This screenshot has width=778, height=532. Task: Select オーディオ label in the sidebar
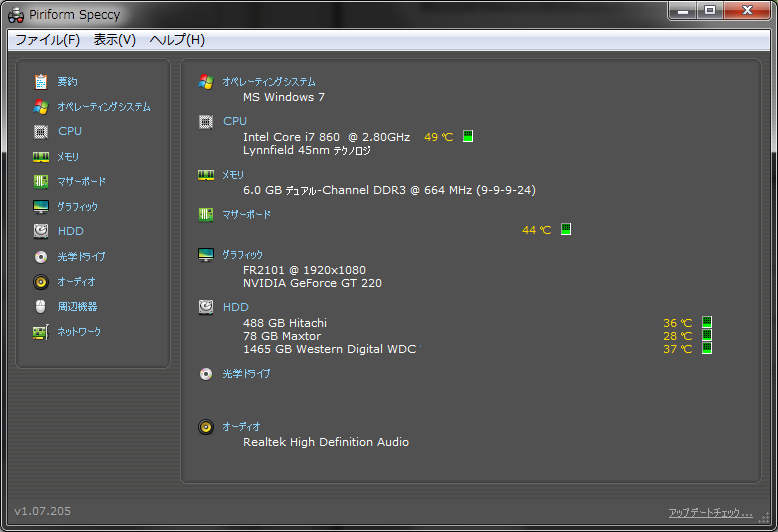[x=76, y=282]
